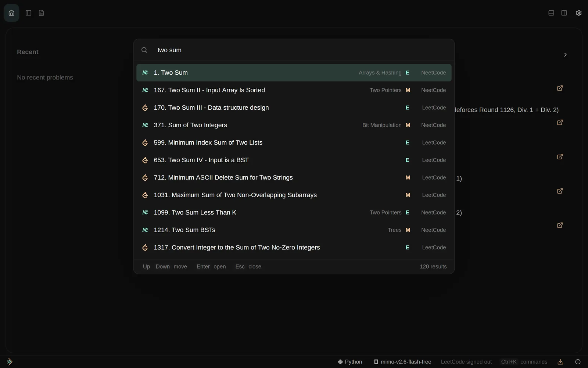Image resolution: width=588 pixels, height=368 pixels.
Task: Select 1031. Maximum Sum of Two Non-Overlapping Subarrays
Action: [x=294, y=195]
